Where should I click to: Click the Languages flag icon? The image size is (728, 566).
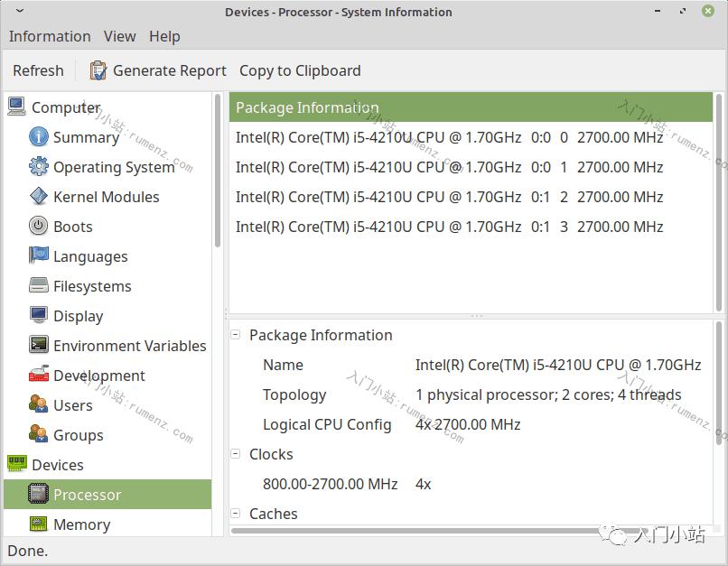pyautogui.click(x=39, y=255)
